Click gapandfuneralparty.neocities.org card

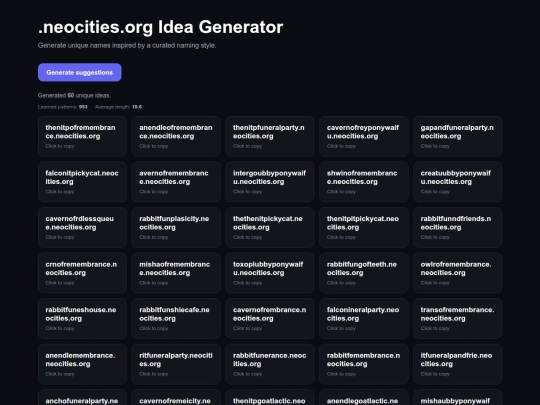[x=457, y=136]
